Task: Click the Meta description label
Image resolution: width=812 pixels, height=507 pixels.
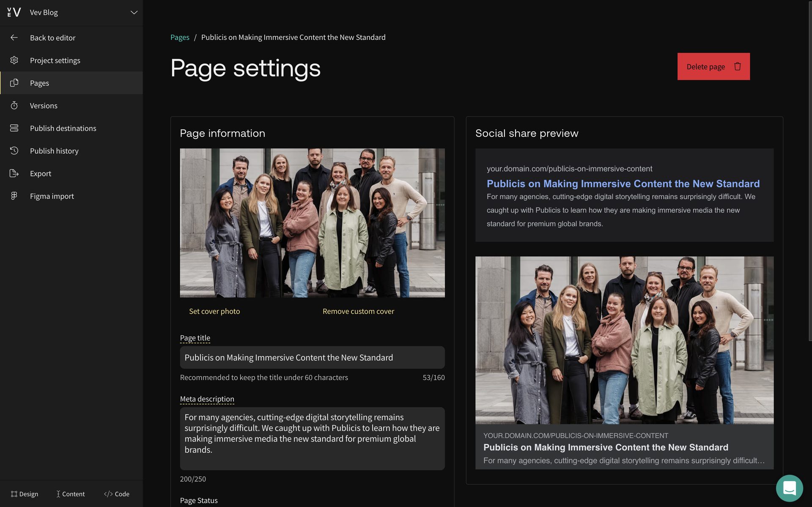Action: [207, 399]
